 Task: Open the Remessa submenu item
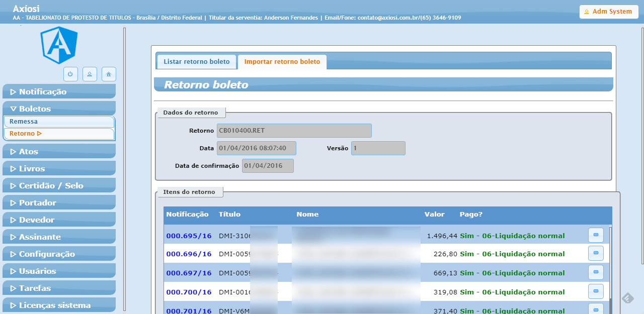click(x=59, y=122)
